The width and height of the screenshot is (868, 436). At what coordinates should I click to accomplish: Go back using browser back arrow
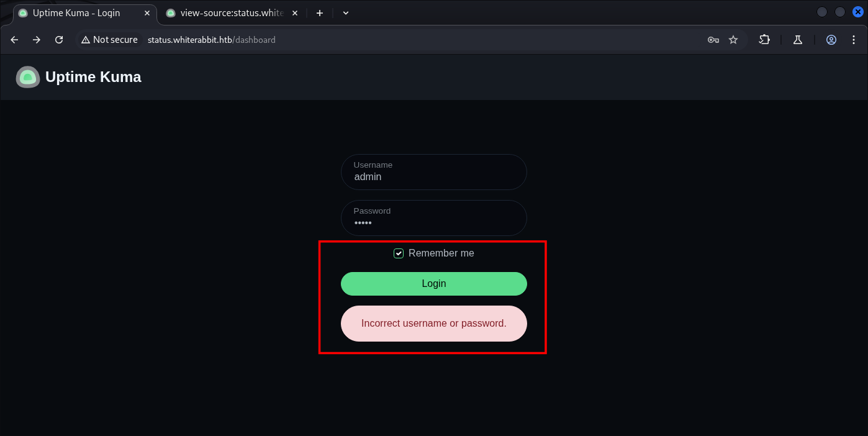(14, 40)
